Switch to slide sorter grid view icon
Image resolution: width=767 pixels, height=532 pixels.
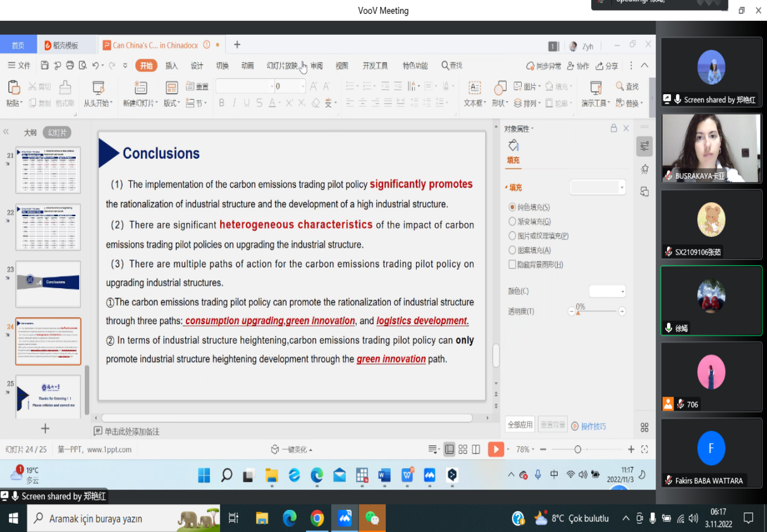(x=463, y=449)
